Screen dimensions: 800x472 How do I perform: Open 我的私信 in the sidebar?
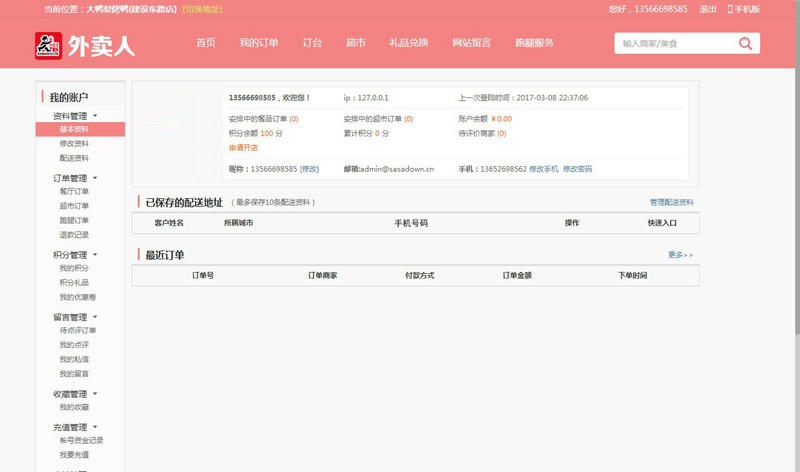click(x=74, y=359)
